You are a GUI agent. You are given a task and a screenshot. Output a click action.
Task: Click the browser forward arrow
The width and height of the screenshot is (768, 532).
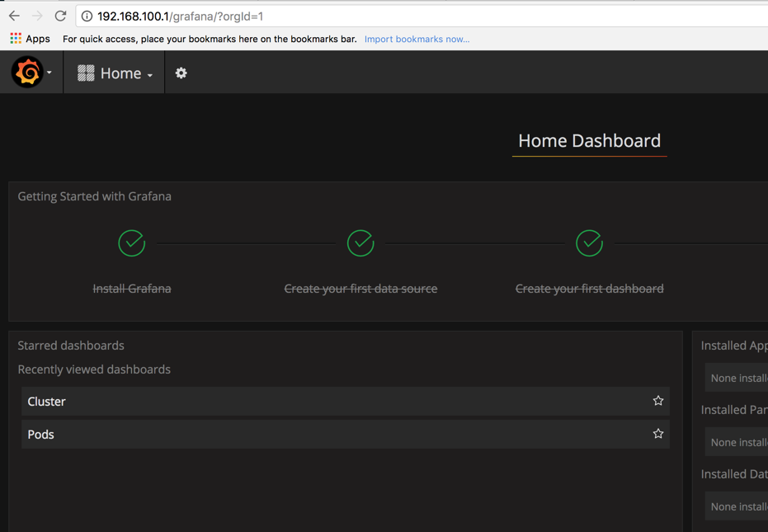point(37,16)
